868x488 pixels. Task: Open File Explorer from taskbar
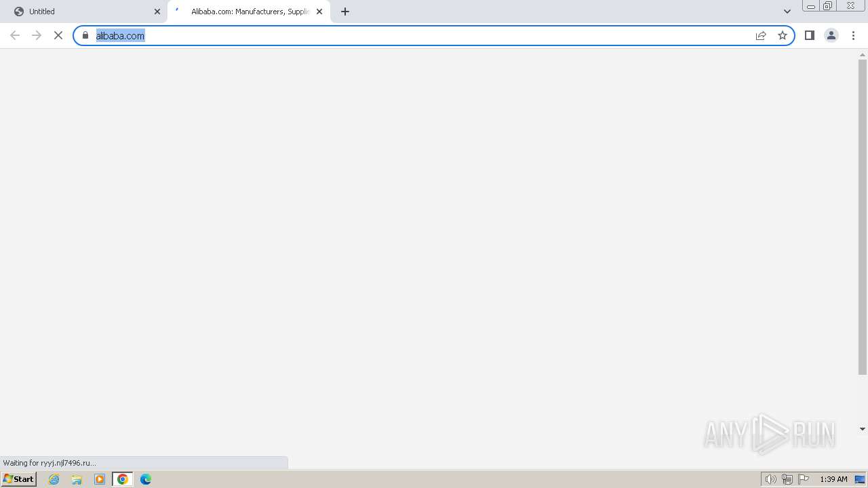[x=77, y=479]
